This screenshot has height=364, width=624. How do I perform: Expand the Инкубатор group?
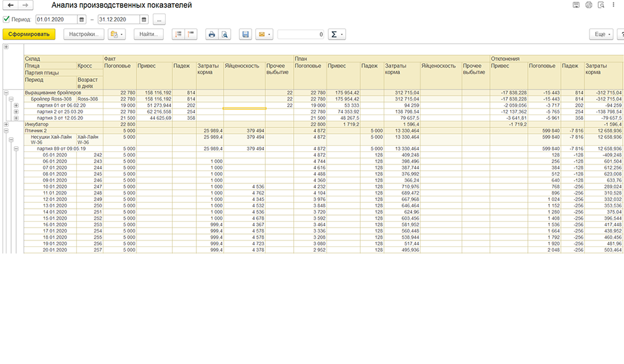pos(6,124)
